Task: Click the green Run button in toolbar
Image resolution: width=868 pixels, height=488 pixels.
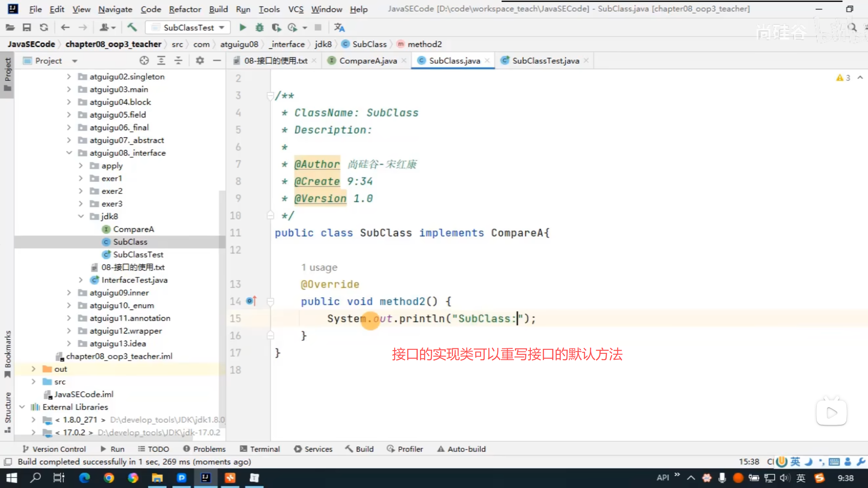Action: pos(243,28)
